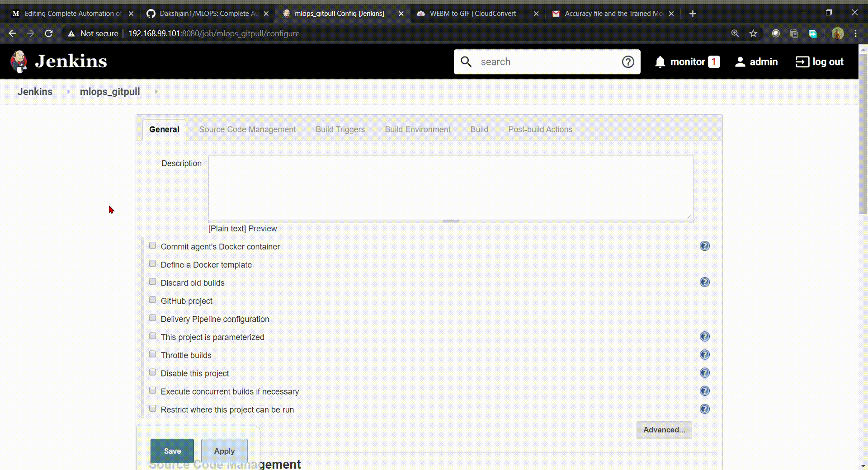Go forward in browser history

coord(30,33)
